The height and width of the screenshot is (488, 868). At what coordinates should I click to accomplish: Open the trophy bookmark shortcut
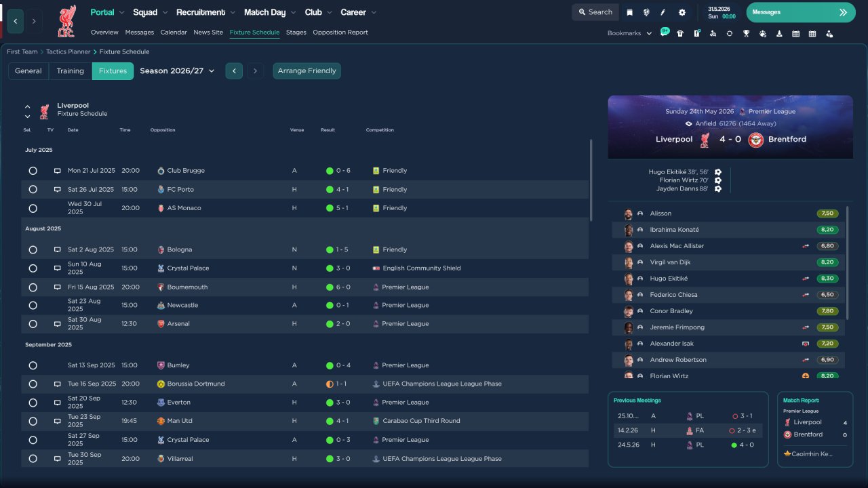(x=746, y=33)
